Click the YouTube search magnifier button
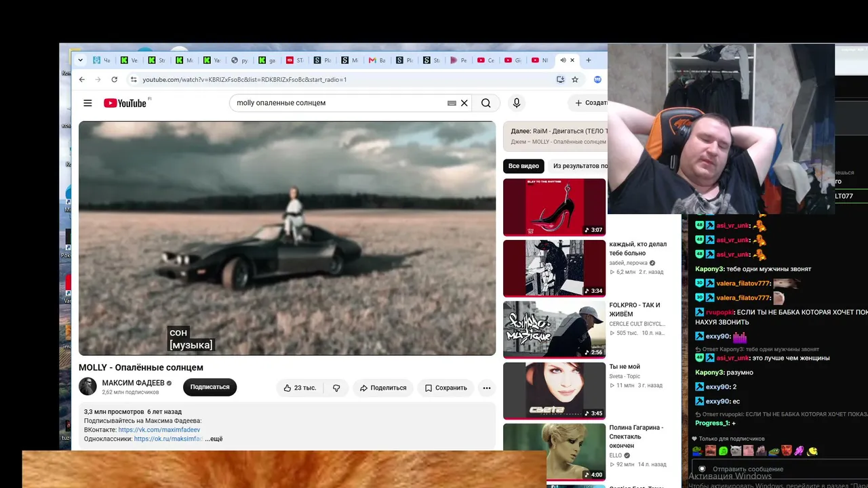868x488 pixels. click(486, 103)
